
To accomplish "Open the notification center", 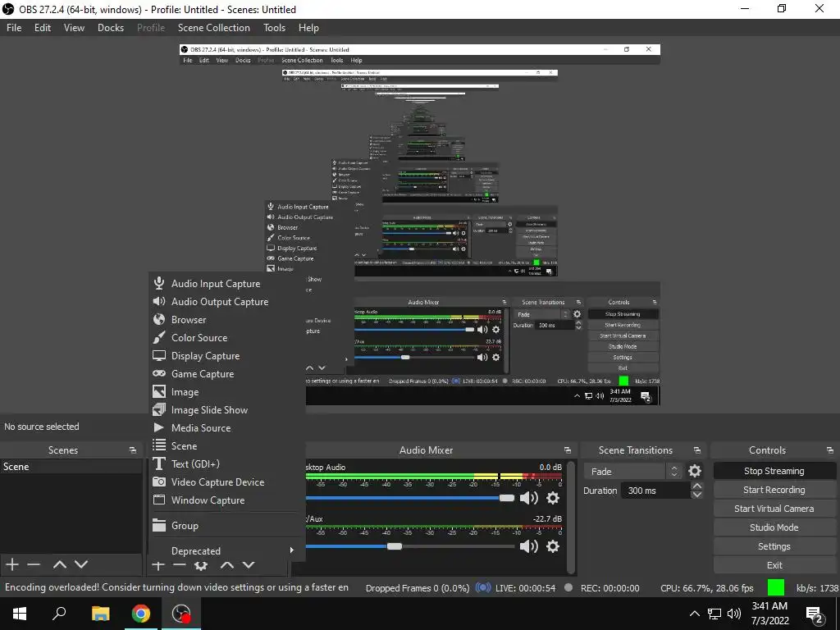I will pyautogui.click(x=815, y=615).
